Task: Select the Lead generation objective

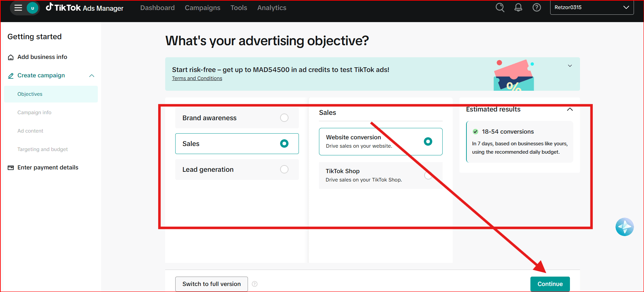Action: click(284, 169)
